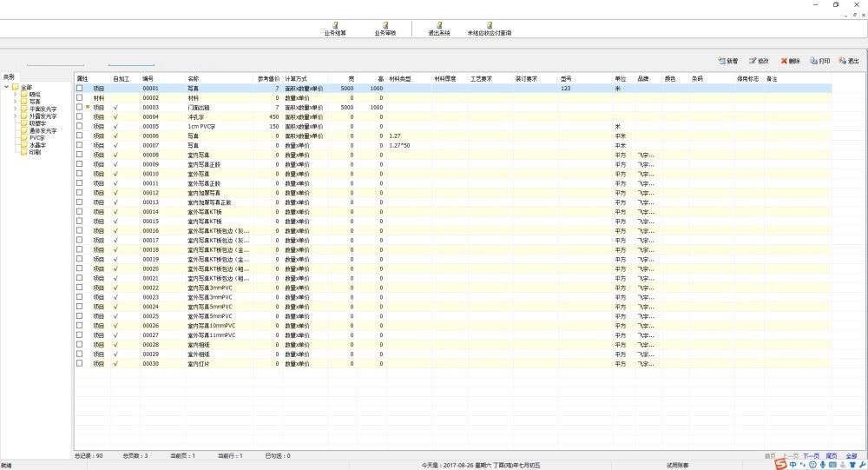Click the red X 删除 delete button

click(x=791, y=61)
